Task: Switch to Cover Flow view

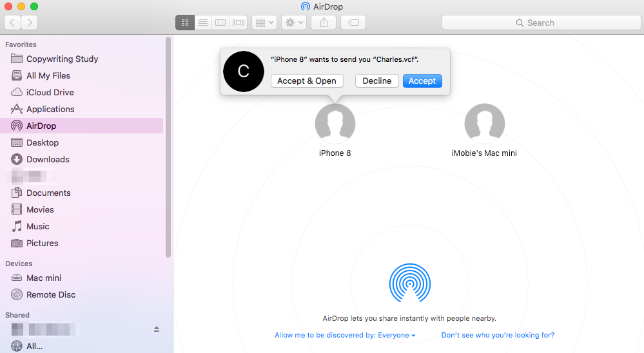Action: pos(239,23)
